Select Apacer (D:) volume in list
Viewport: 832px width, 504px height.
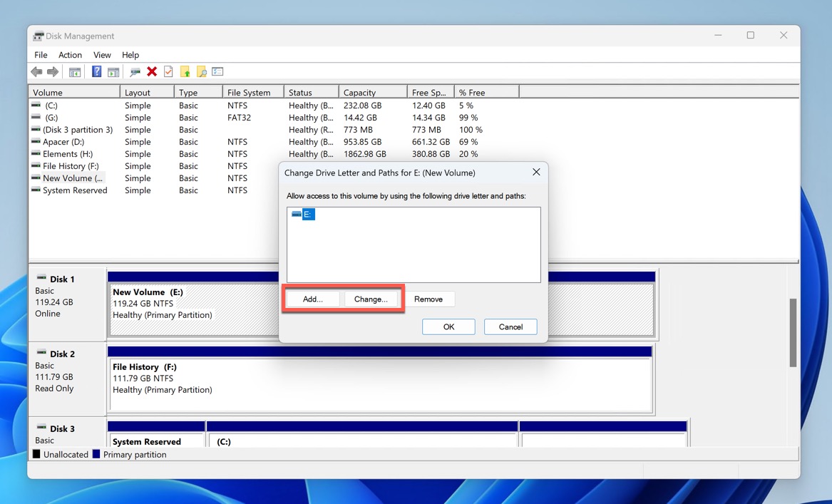[x=63, y=142]
